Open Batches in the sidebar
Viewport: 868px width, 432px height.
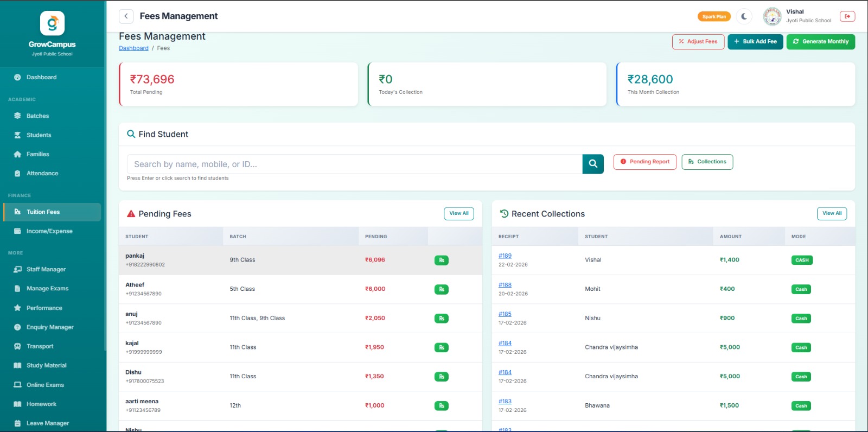point(37,116)
